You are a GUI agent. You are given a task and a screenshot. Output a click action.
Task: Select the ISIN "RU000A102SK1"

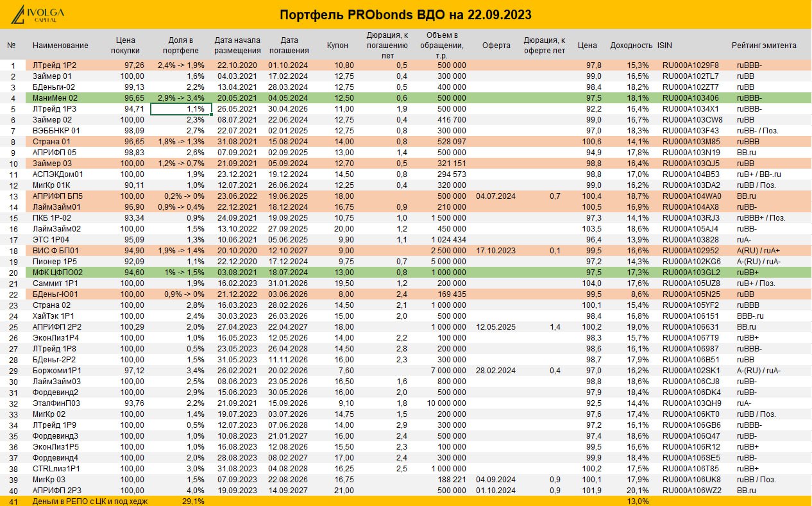(x=691, y=371)
